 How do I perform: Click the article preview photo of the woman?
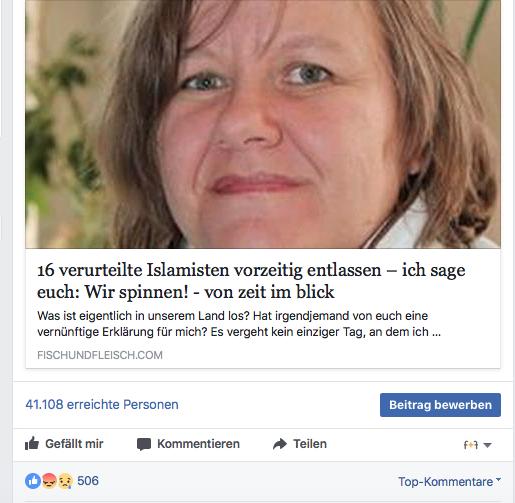tap(263, 124)
